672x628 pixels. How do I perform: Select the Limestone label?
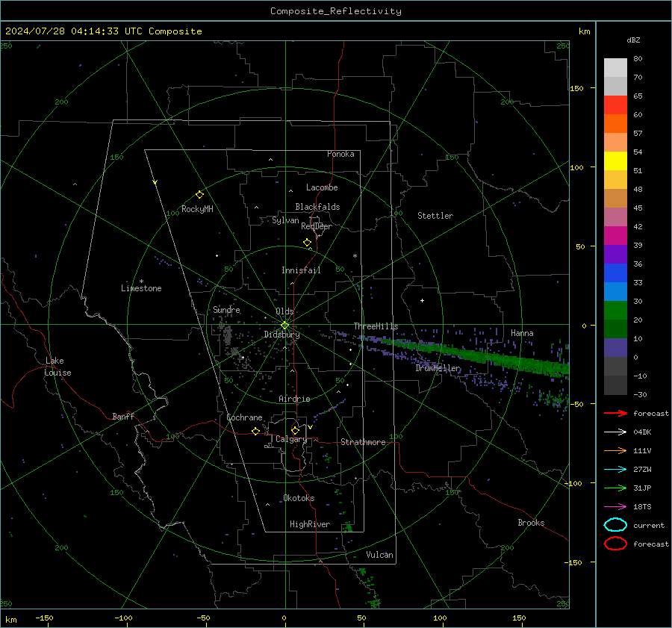pyautogui.click(x=141, y=288)
